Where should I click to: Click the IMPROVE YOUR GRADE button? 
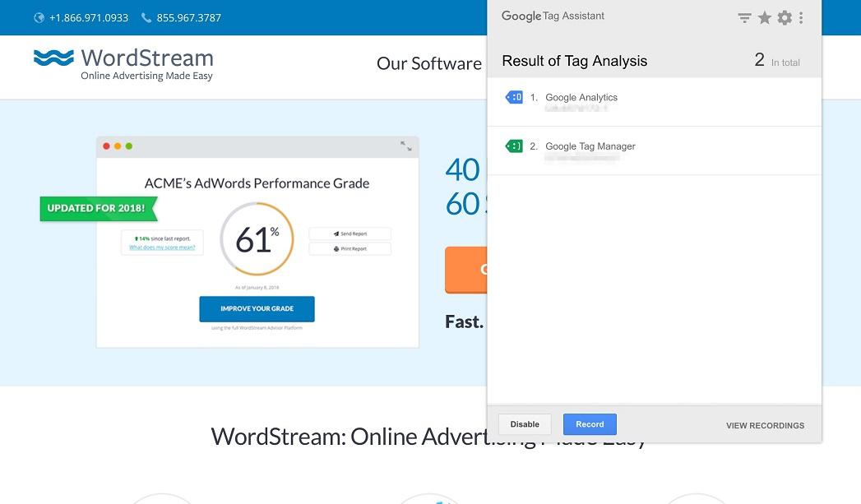coord(257,309)
